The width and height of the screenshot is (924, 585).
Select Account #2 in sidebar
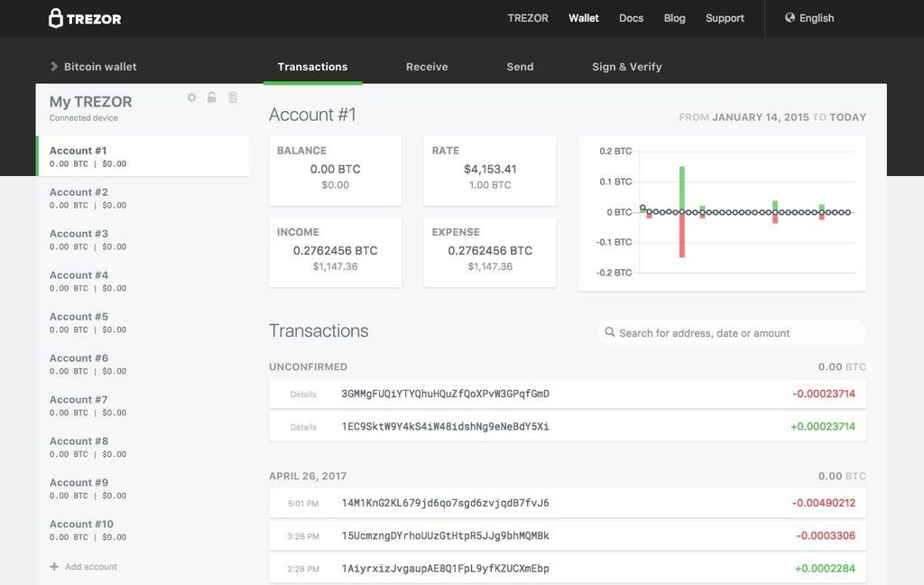(x=143, y=198)
